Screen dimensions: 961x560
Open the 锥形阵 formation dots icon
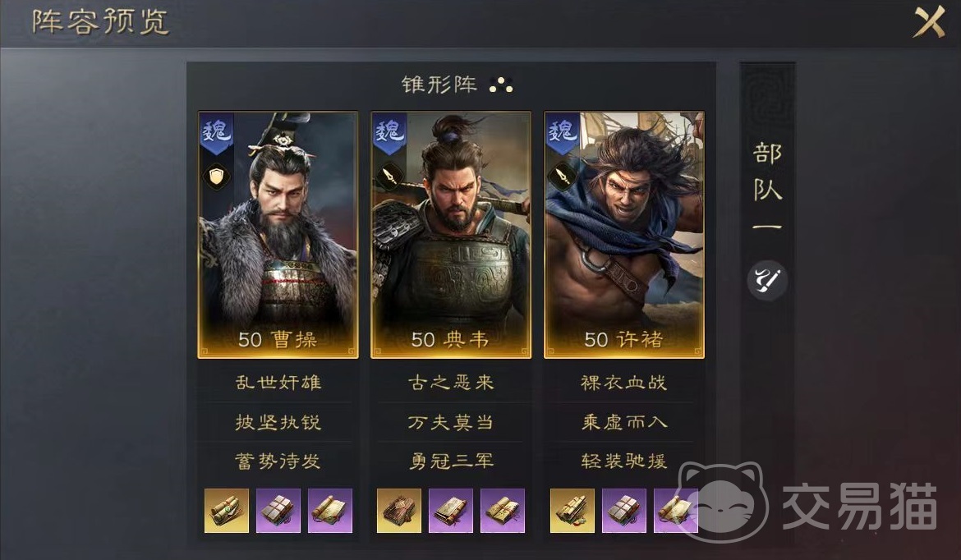pyautogui.click(x=501, y=85)
